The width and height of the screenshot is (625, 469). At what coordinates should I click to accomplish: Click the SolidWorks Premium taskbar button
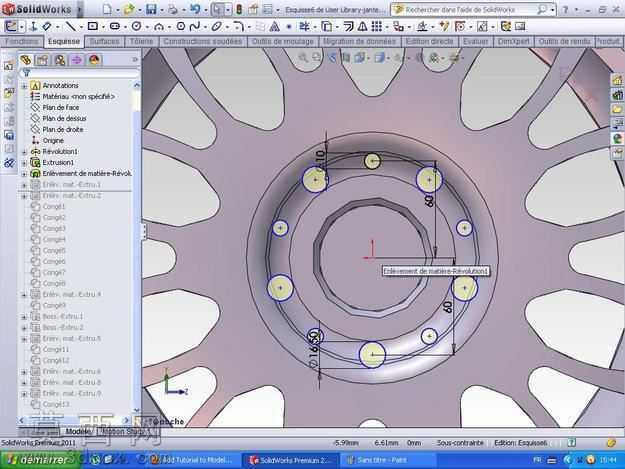pos(290,460)
